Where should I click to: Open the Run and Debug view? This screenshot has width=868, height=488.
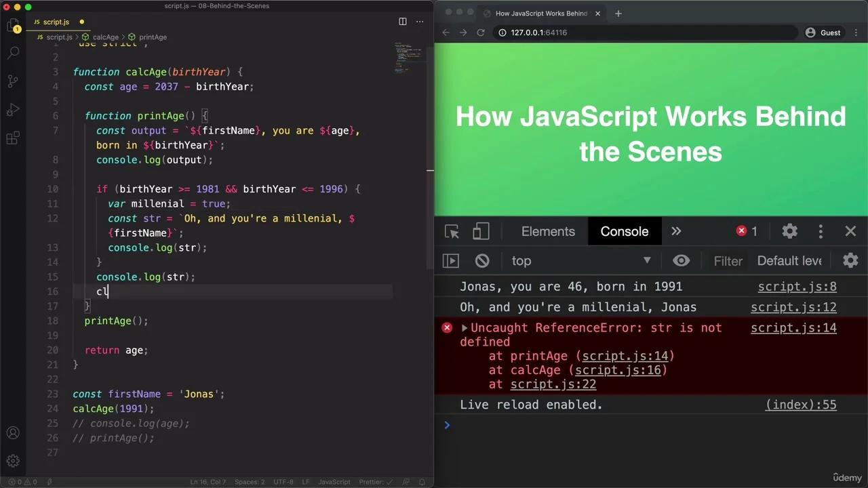click(13, 110)
